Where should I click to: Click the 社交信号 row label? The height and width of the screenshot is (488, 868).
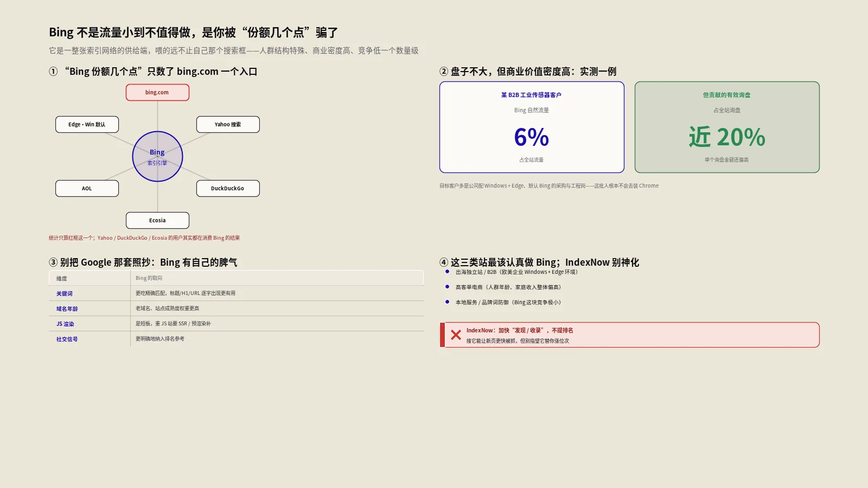point(67,339)
